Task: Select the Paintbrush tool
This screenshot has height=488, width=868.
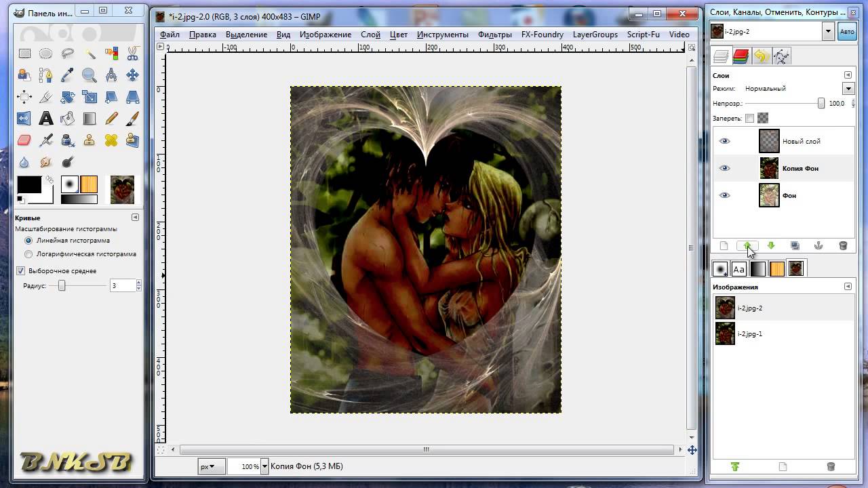Action: coord(132,119)
